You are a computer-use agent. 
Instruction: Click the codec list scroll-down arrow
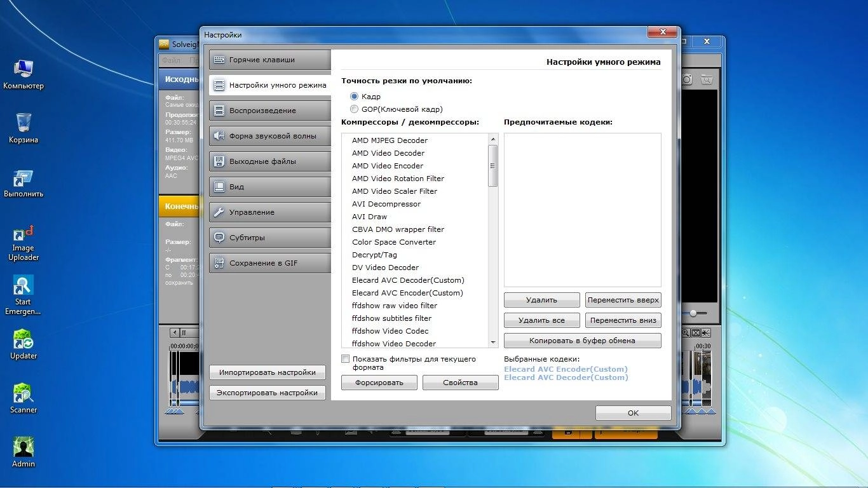[492, 342]
